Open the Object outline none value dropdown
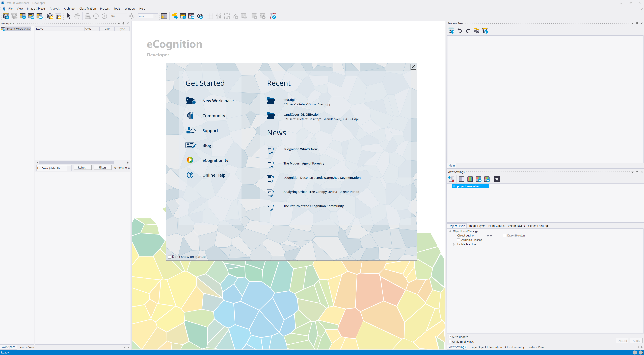The width and height of the screenshot is (644, 355). [x=489, y=236]
